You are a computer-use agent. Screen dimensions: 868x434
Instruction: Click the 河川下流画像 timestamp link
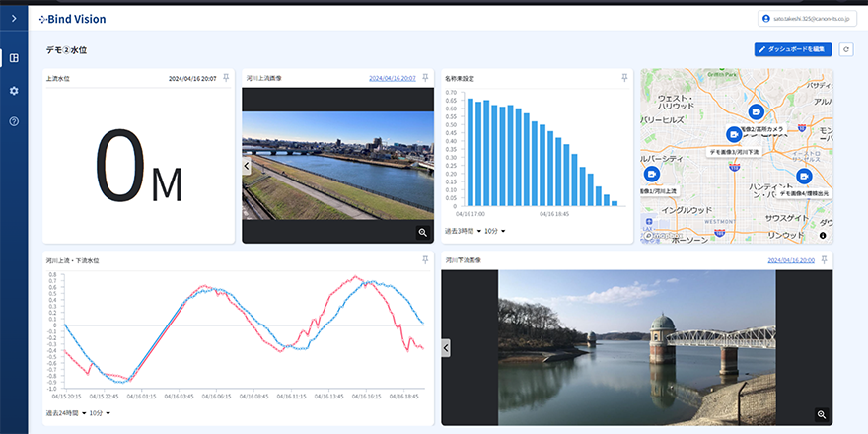point(791,260)
